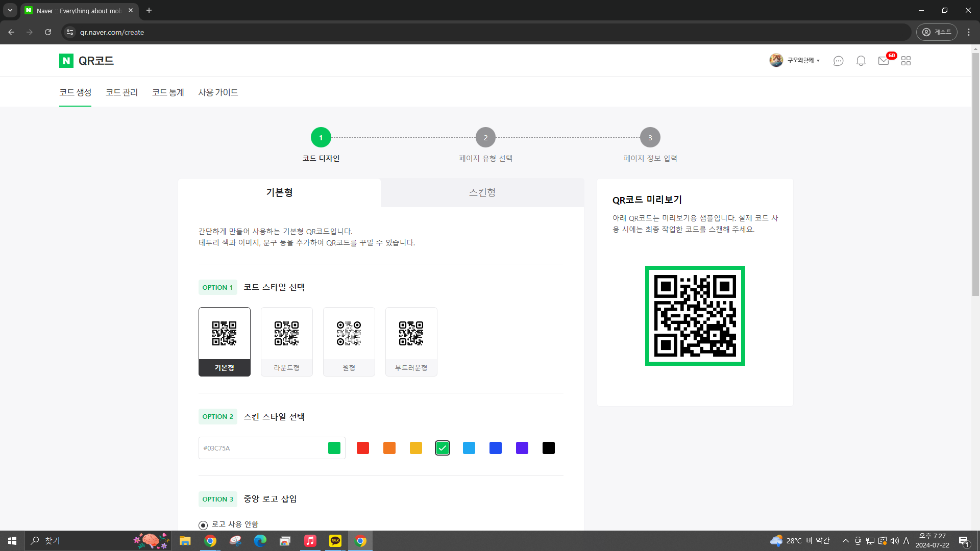Open the Snipping Tool from the taskbar
This screenshot has height=551, width=980.
[x=235, y=540]
